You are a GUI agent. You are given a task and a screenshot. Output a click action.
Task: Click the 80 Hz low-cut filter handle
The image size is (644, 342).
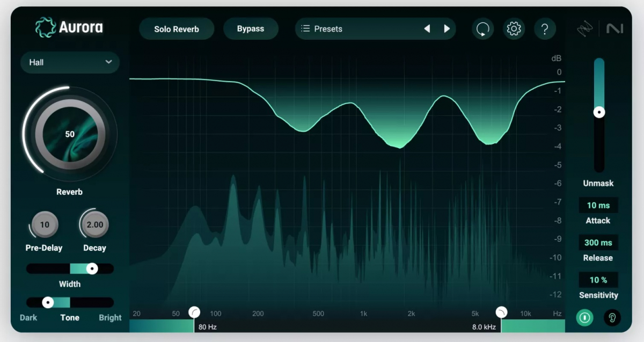(194, 312)
